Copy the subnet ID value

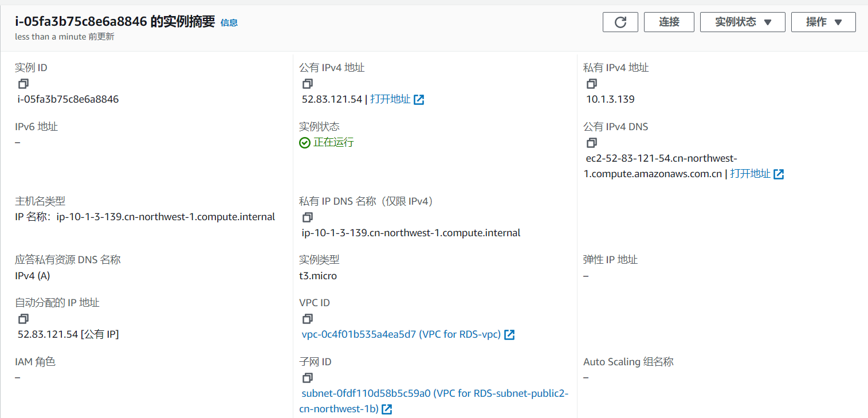point(308,378)
